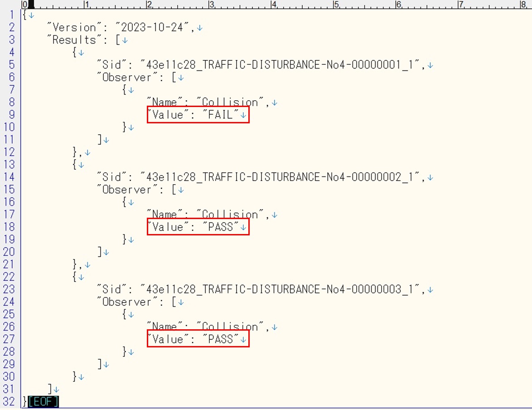The height and width of the screenshot is (410, 532).
Task: Click the "FAIL" value on line 9
Action: (x=221, y=115)
